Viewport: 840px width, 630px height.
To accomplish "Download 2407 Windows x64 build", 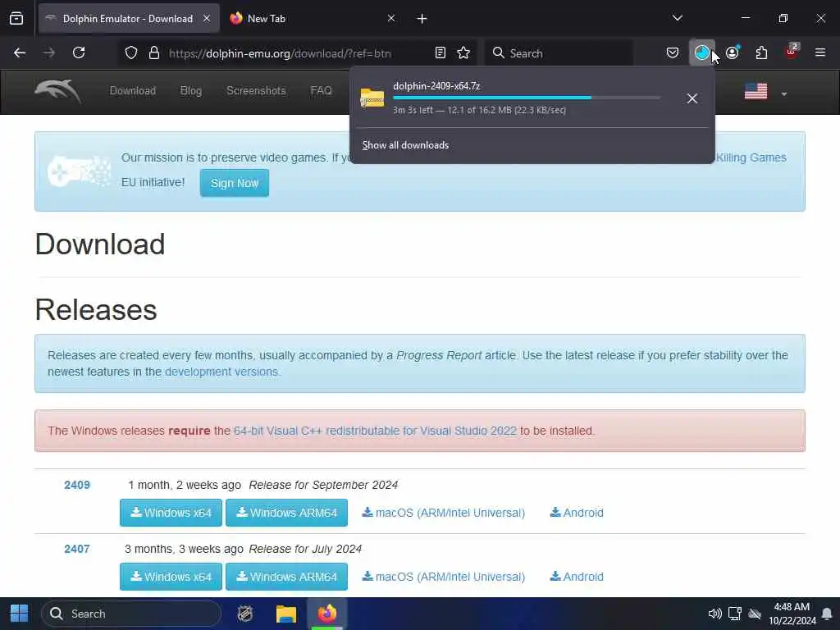I will [x=171, y=577].
